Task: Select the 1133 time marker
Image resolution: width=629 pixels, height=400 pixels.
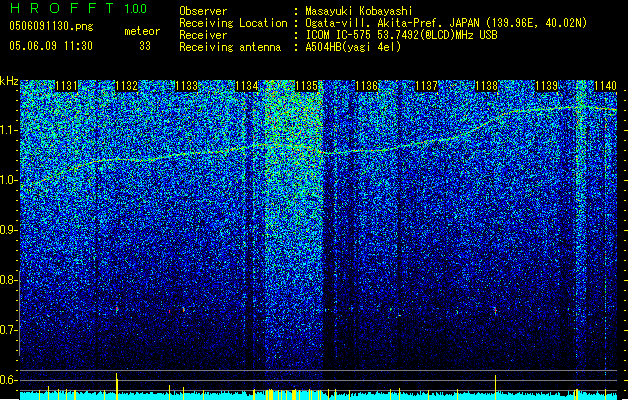Action: click(187, 86)
